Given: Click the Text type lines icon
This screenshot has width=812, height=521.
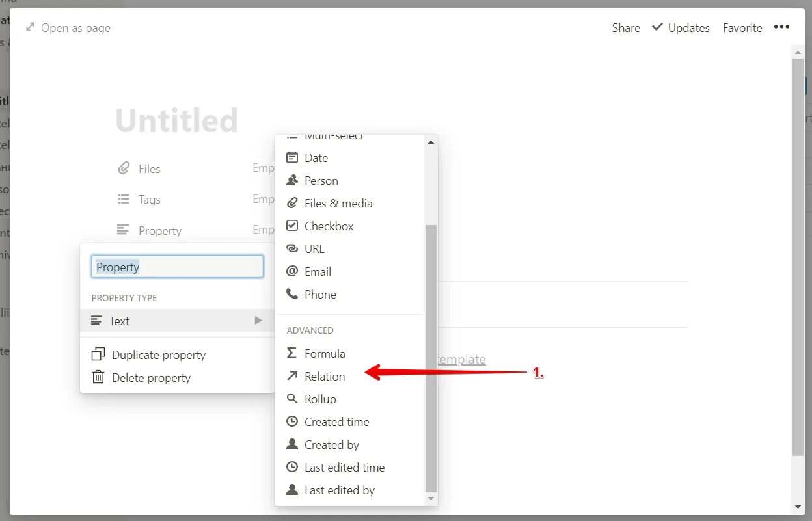Looking at the screenshot, I should (97, 321).
